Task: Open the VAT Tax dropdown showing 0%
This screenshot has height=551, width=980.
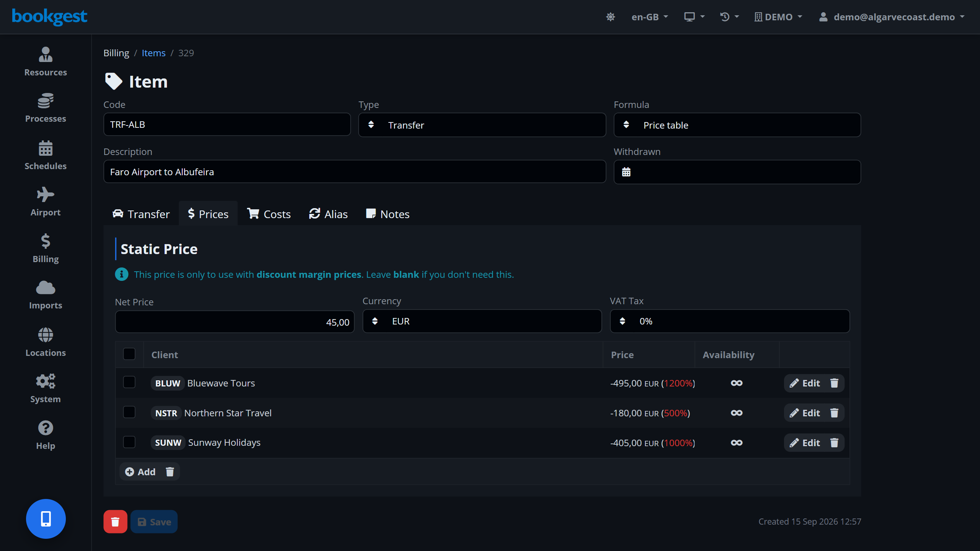Action: click(x=730, y=321)
